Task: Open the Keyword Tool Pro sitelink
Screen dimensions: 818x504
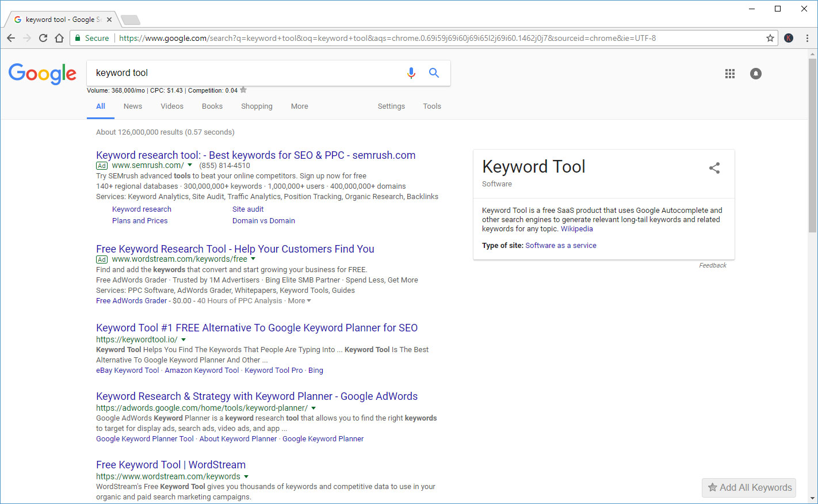Action: (x=274, y=371)
